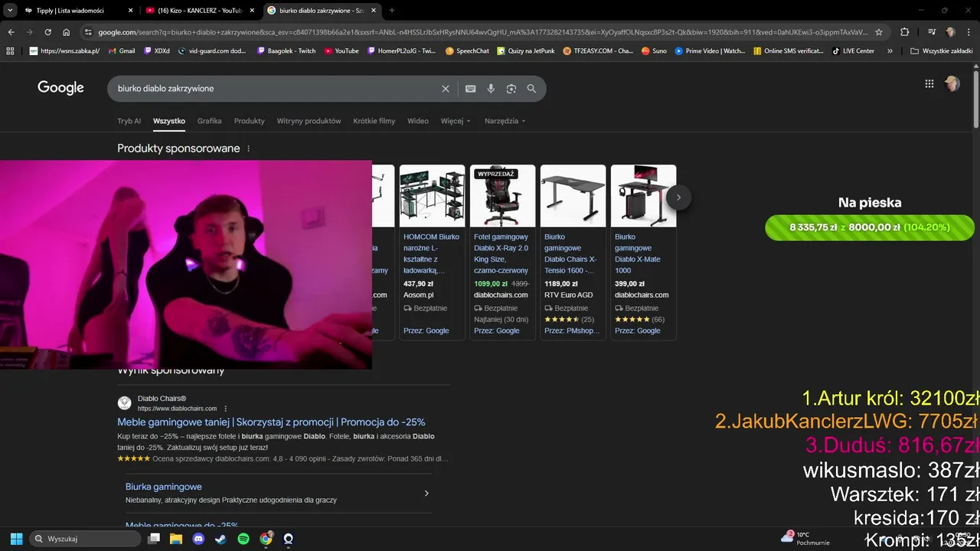Open the Google apps grid
This screenshot has width=980, height=551.
pyautogui.click(x=929, y=84)
